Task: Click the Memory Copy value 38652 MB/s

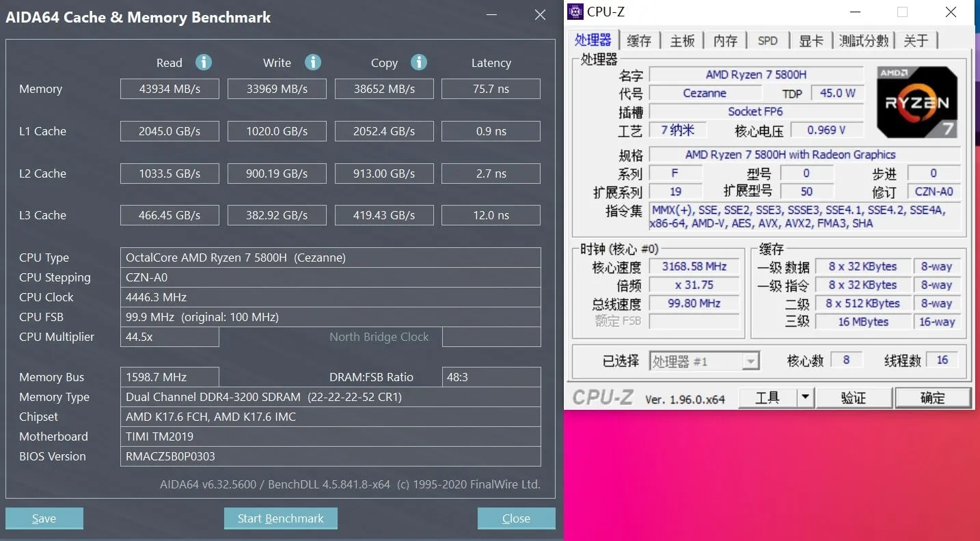Action: [x=384, y=89]
